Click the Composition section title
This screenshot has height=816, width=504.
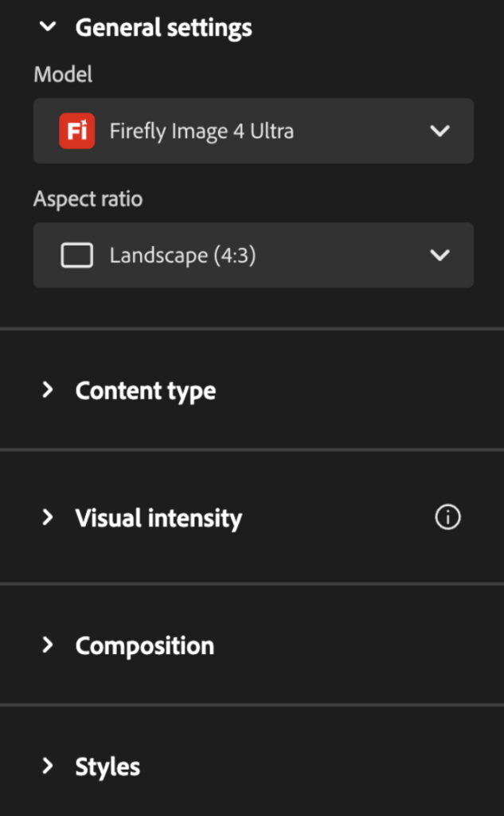144,645
